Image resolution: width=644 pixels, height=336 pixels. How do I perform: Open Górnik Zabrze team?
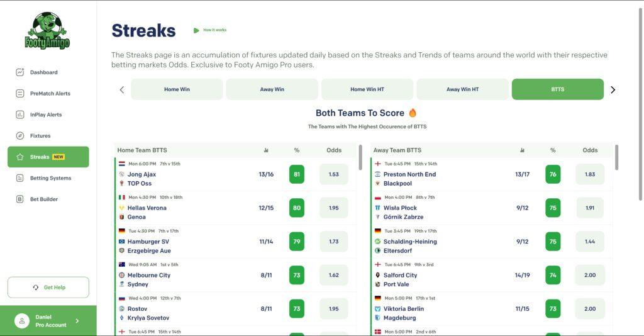pos(403,217)
